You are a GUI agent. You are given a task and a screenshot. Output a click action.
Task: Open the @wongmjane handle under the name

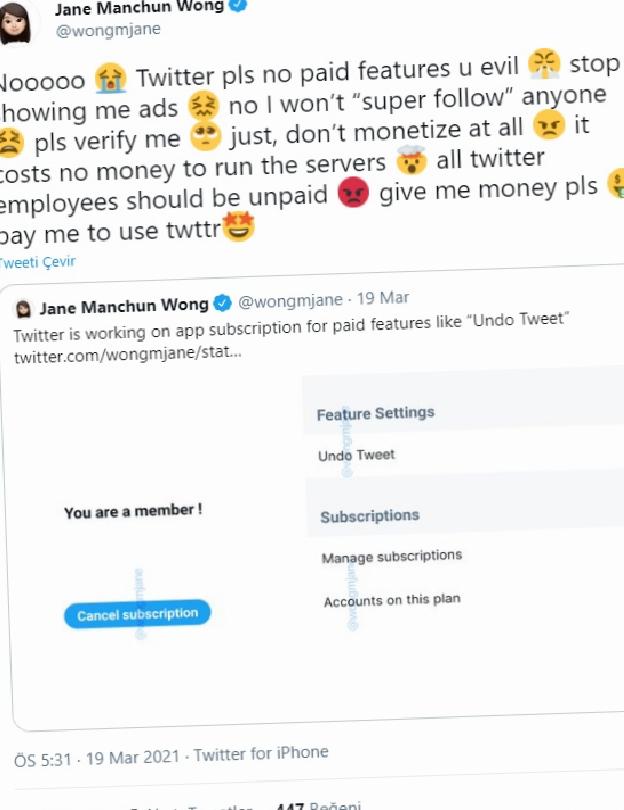click(x=108, y=29)
